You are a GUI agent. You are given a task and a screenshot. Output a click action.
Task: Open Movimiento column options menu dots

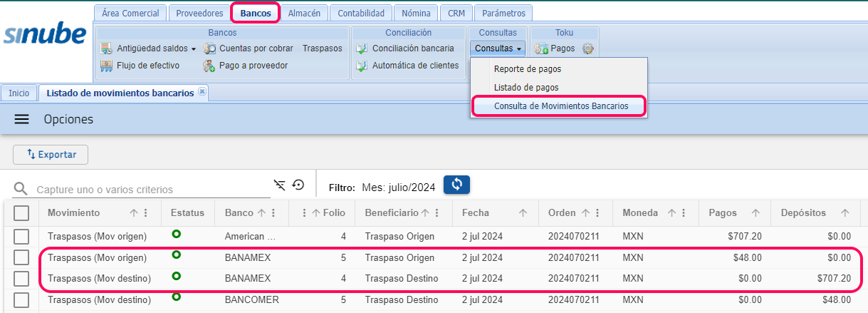tap(146, 212)
